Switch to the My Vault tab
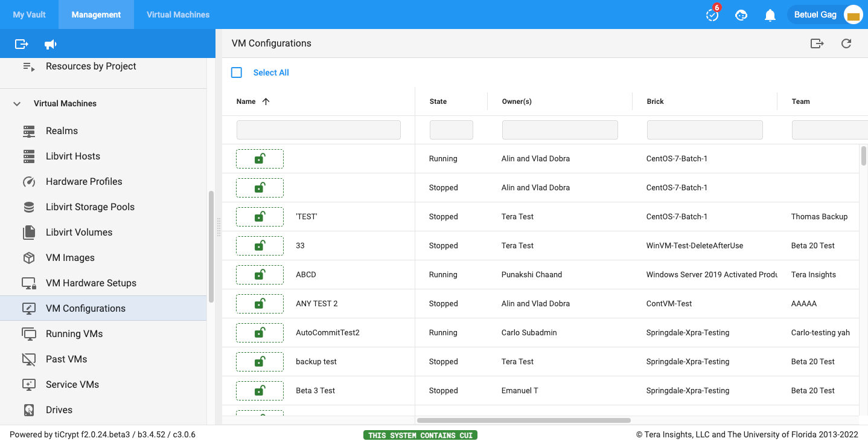This screenshot has width=868, height=444. (x=29, y=14)
